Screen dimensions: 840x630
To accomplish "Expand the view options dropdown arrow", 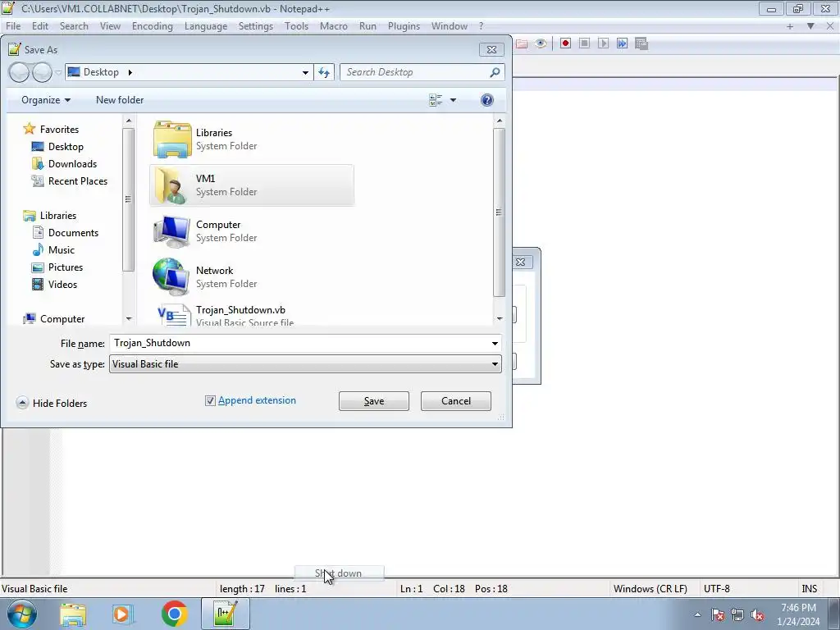I will coord(453,100).
